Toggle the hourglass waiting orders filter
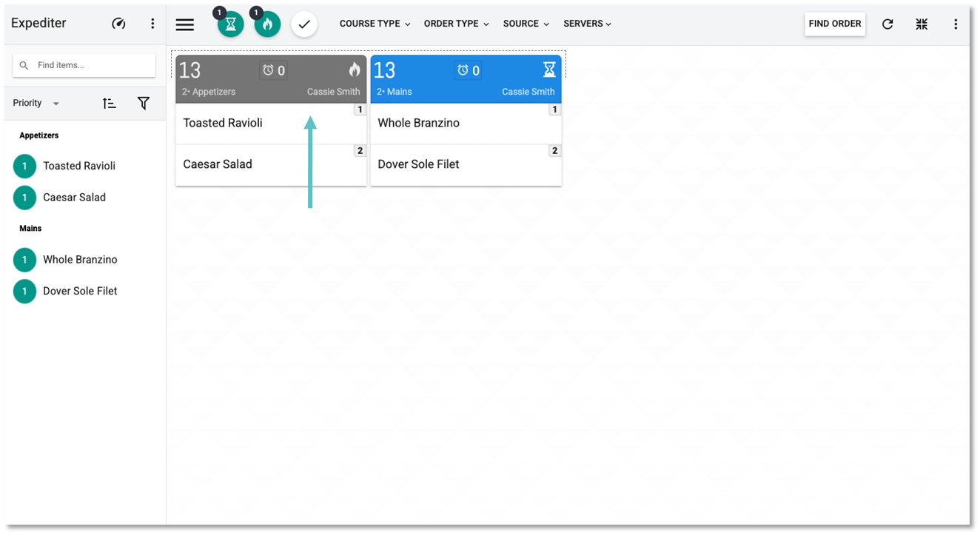Viewport: 980px width, 535px height. (231, 24)
